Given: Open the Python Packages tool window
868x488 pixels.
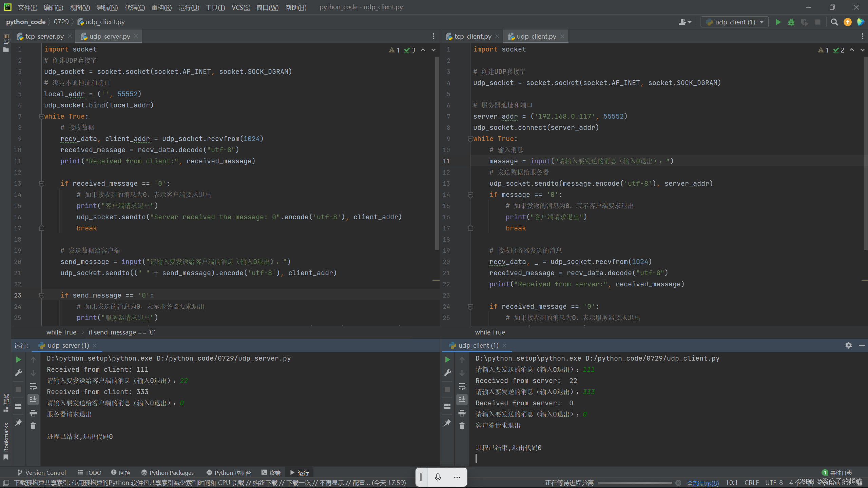Looking at the screenshot, I should [x=168, y=472].
